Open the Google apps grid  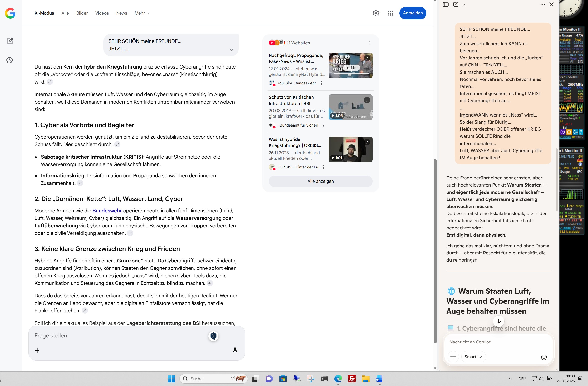(x=390, y=13)
